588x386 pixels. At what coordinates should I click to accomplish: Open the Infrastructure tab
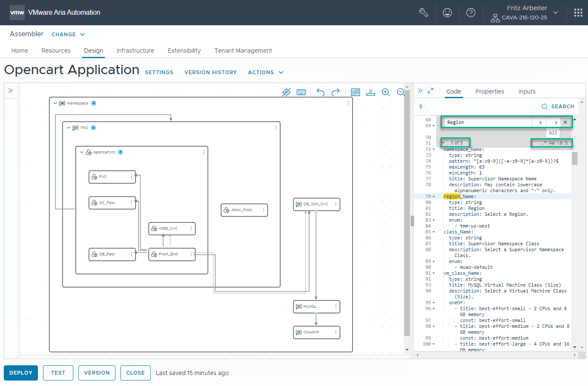coord(135,51)
